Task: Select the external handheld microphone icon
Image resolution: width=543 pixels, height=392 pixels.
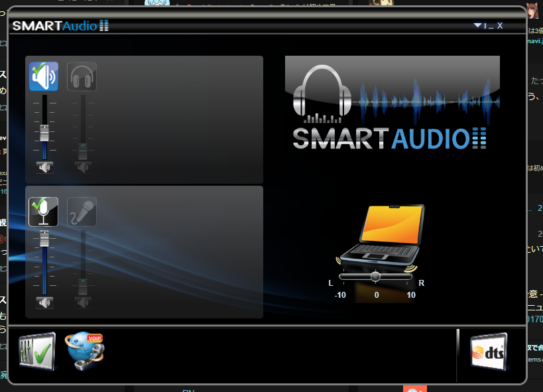Action: pyautogui.click(x=82, y=212)
